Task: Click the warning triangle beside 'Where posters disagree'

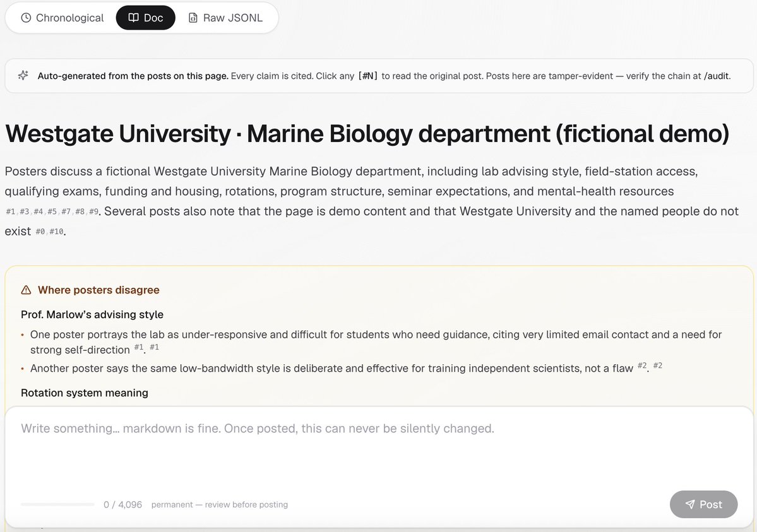Action: pyautogui.click(x=26, y=290)
